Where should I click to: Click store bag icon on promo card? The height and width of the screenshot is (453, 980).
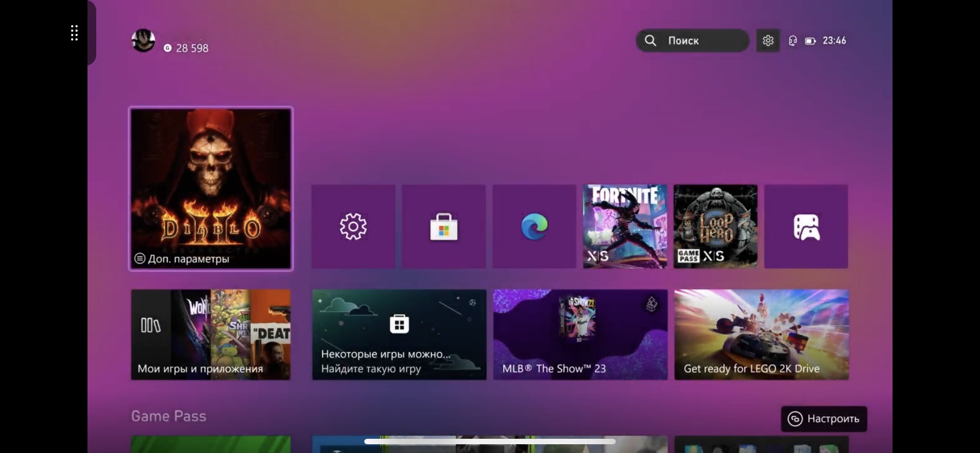pos(399,323)
